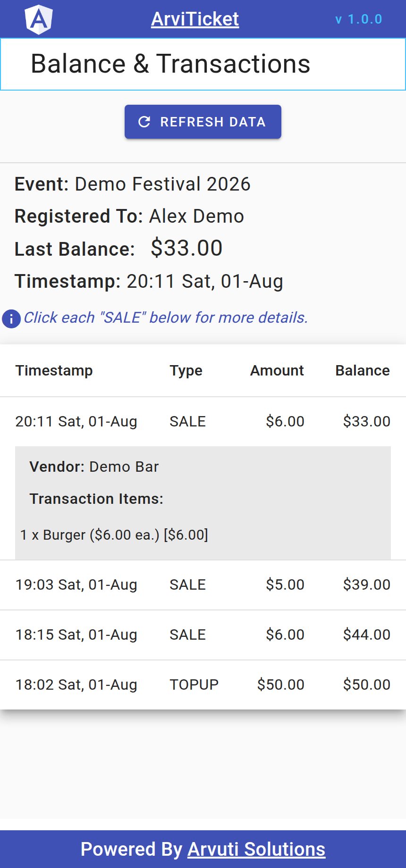Image resolution: width=406 pixels, height=868 pixels.
Task: Select the 18:02 TOPUP transaction row
Action: tap(203, 685)
